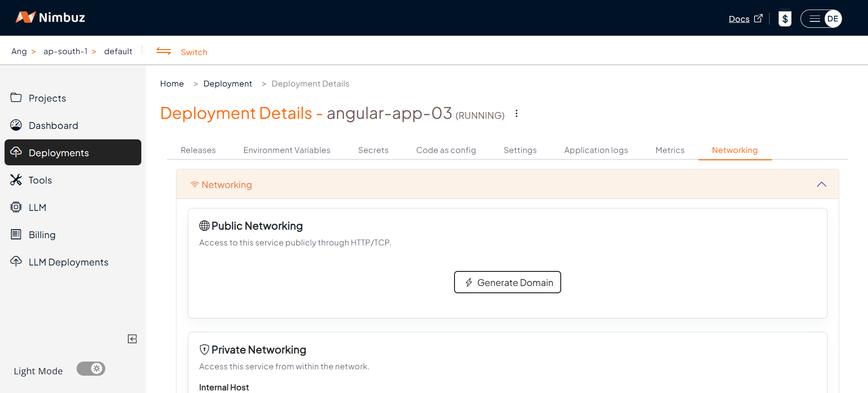
Task: Open the DE user profile menu
Action: [832, 19]
